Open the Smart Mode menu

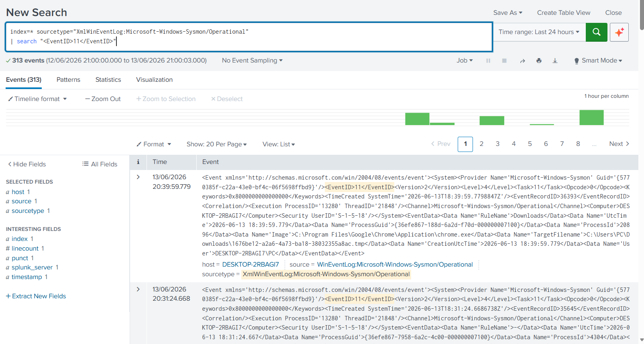pyautogui.click(x=598, y=61)
